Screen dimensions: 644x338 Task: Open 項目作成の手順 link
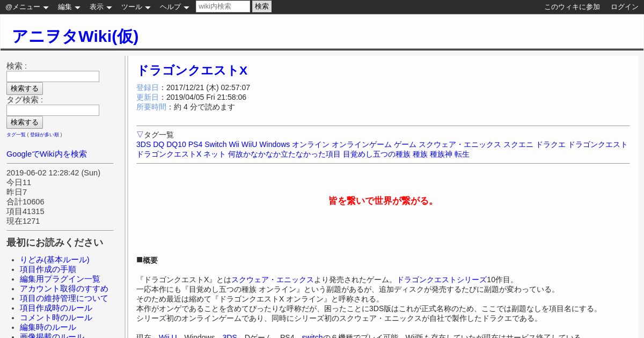(48, 269)
